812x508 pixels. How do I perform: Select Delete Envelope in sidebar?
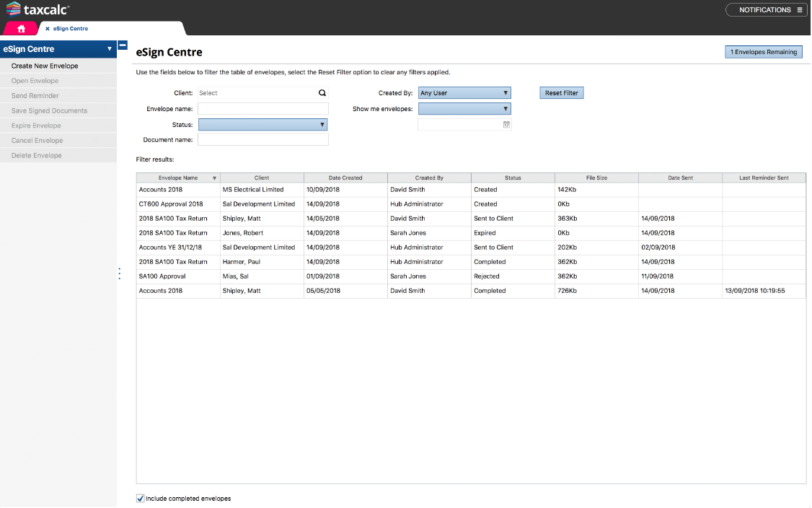[x=58, y=156]
